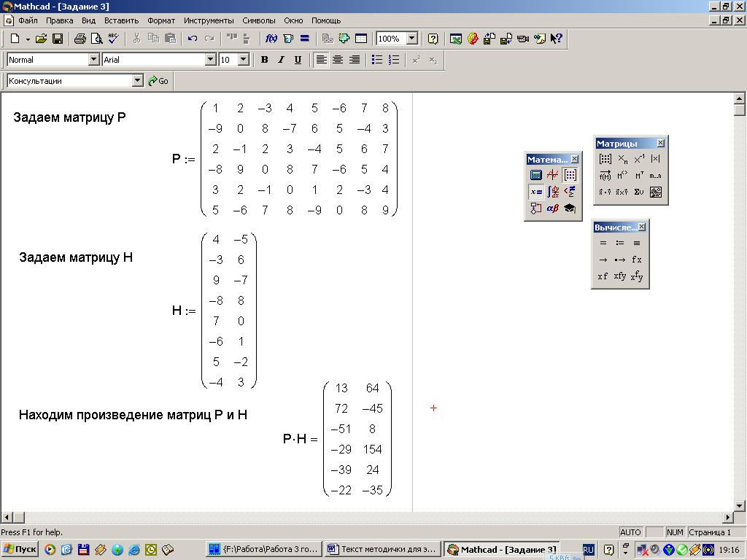747x560 pixels.
Task: Click the Go button
Action: point(158,81)
